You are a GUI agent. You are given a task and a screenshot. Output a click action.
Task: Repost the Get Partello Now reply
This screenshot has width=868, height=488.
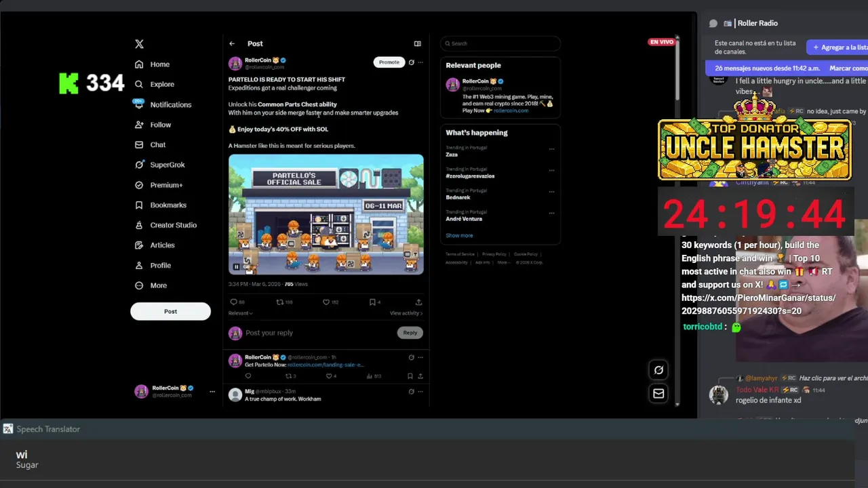290,376
